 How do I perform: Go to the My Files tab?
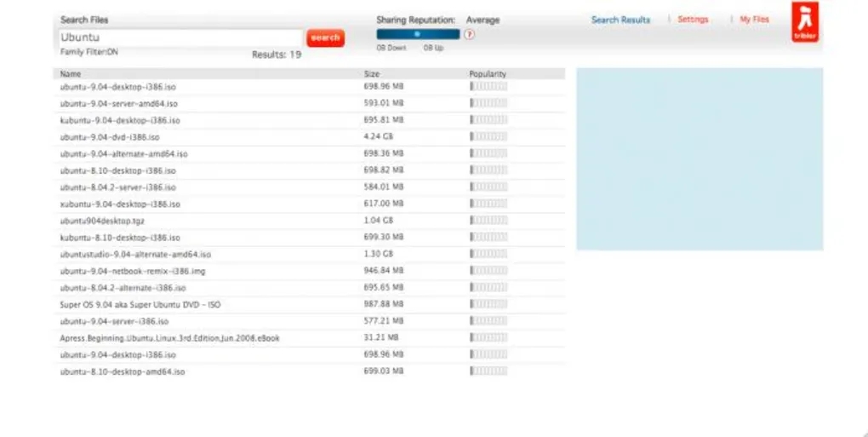755,20
